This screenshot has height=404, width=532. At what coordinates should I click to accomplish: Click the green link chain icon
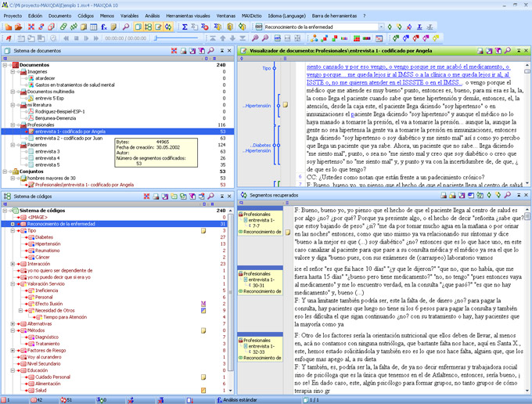(63, 27)
